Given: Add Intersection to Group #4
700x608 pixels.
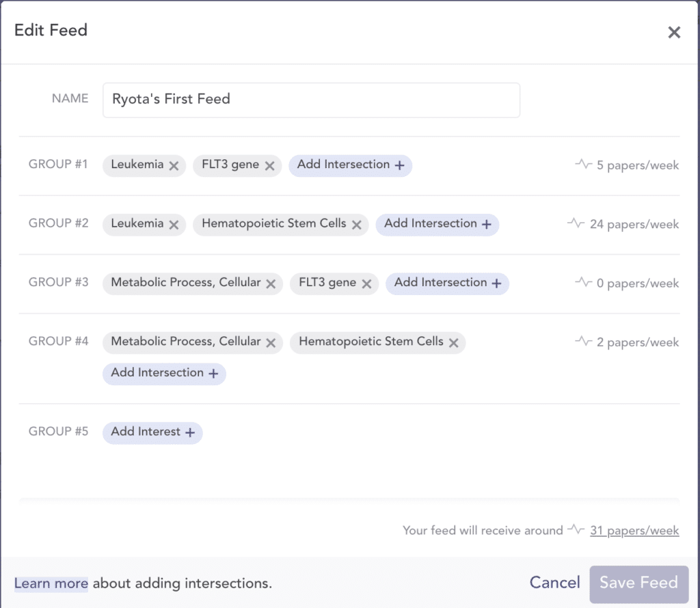Looking at the screenshot, I should coord(164,374).
